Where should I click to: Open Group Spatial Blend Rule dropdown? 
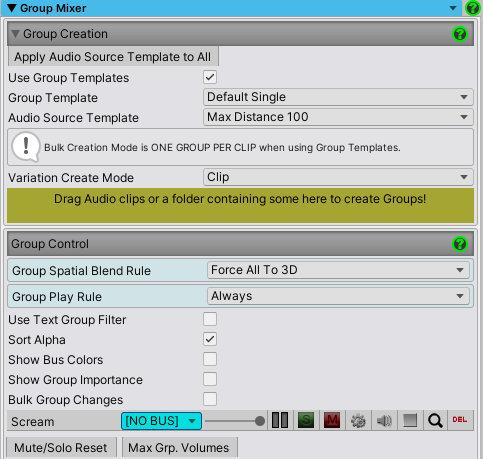(338, 270)
